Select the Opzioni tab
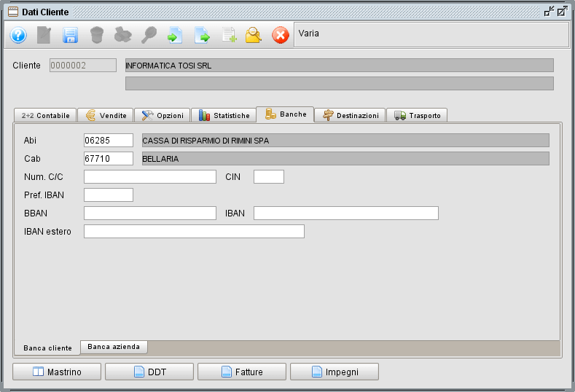 pos(162,116)
